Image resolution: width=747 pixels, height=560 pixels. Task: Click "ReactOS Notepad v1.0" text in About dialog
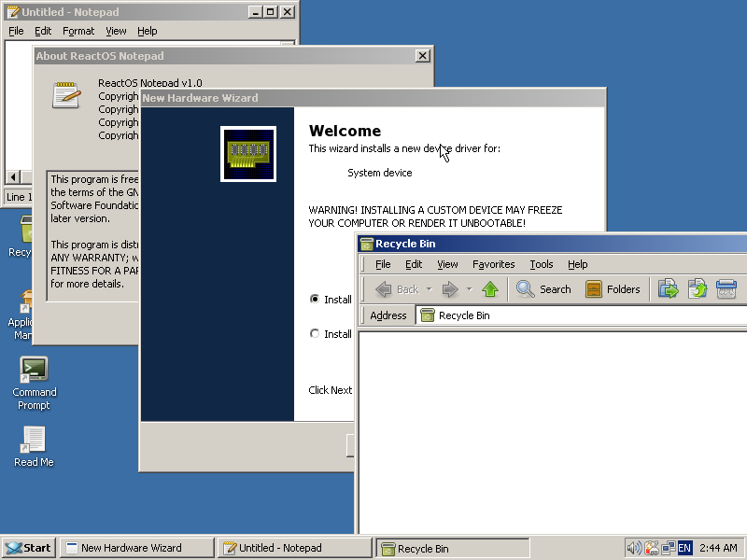[x=150, y=83]
